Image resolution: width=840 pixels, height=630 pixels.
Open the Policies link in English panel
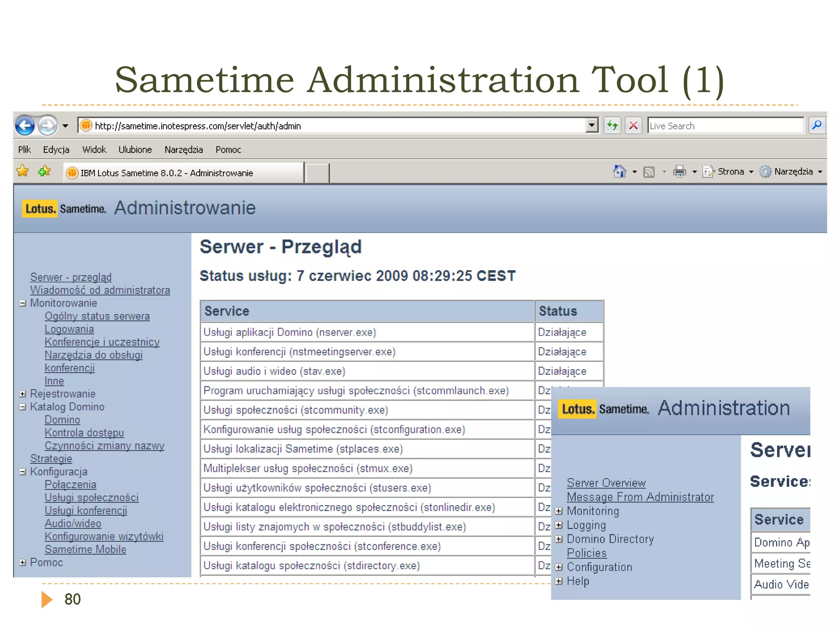[587, 553]
